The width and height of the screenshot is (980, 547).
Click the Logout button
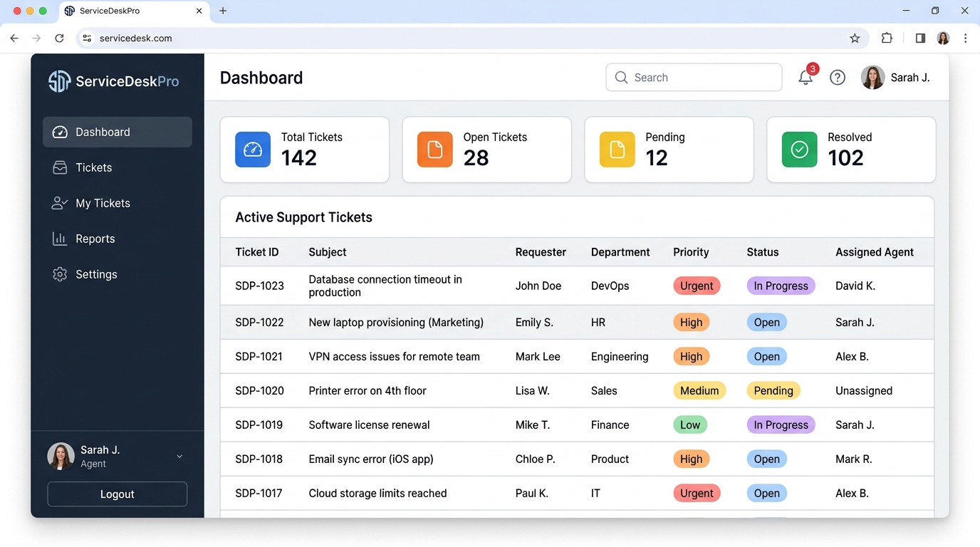click(118, 494)
